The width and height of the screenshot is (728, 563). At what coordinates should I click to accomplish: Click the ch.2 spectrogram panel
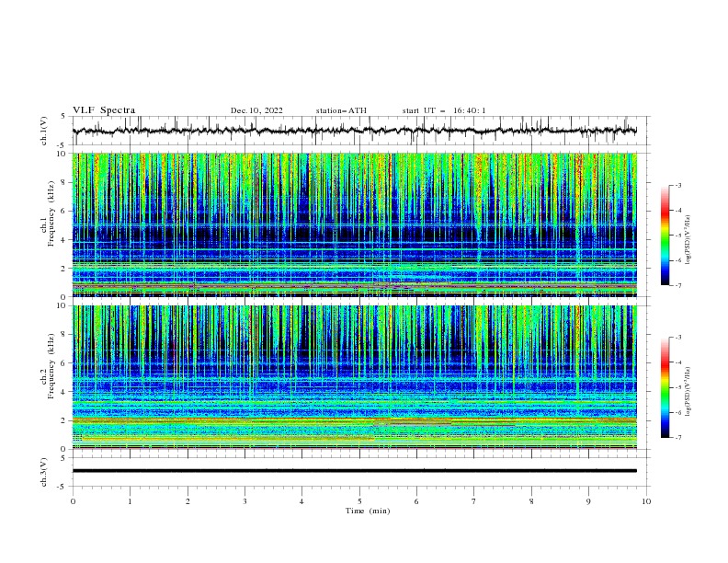pyautogui.click(x=354, y=377)
